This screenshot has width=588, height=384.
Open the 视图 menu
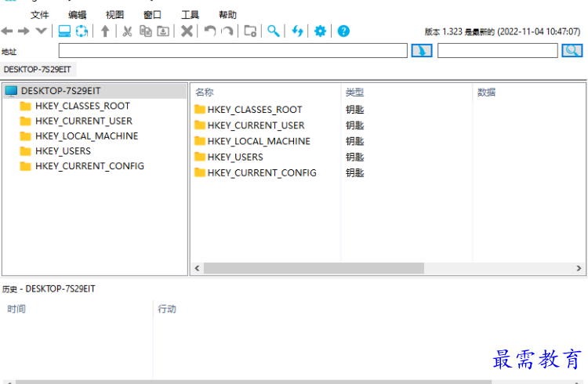pyautogui.click(x=114, y=15)
